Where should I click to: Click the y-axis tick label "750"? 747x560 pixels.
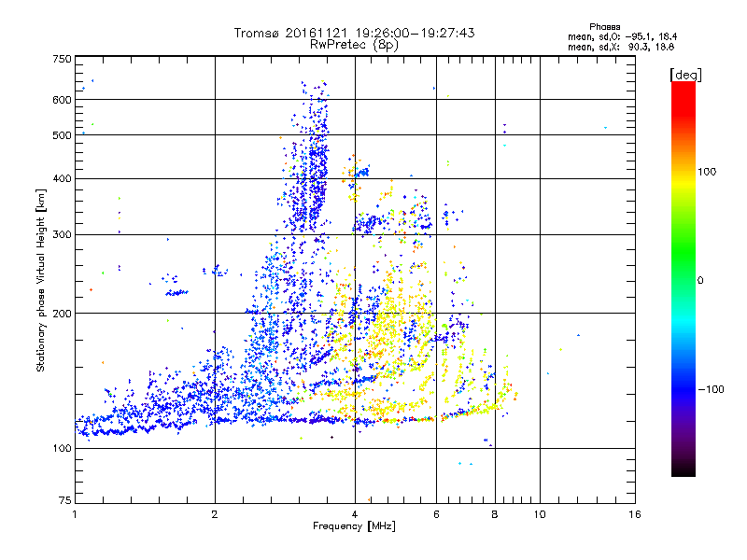(63, 59)
